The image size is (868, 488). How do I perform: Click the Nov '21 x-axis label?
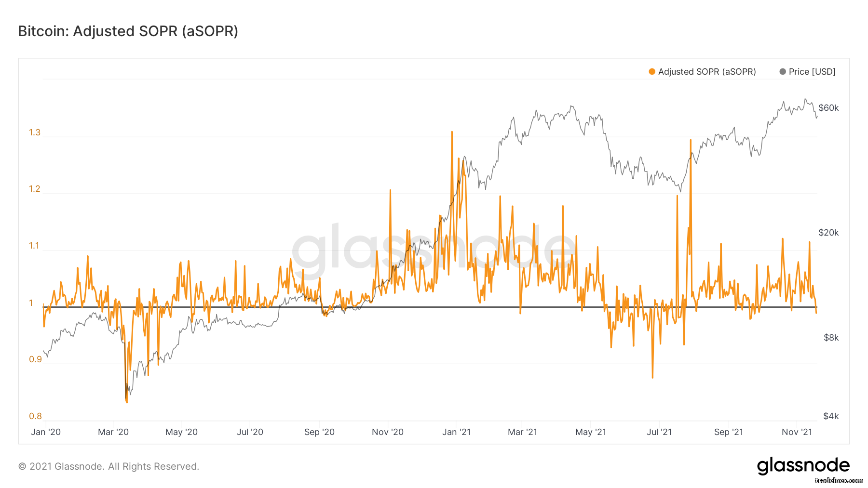[x=797, y=432]
